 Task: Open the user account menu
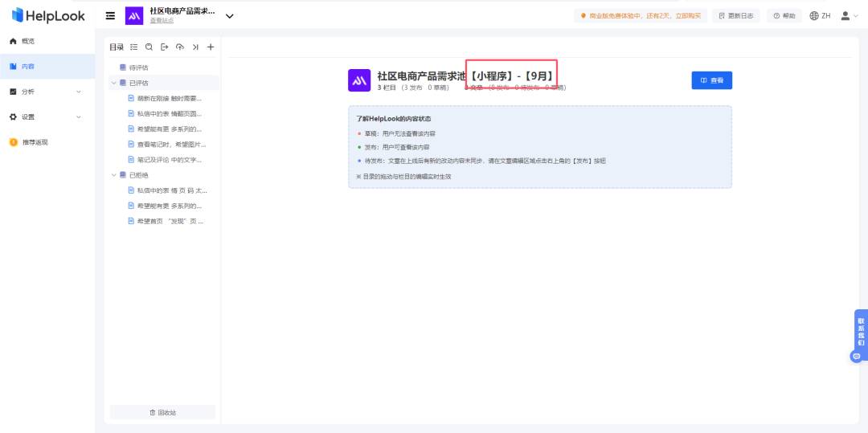(850, 16)
